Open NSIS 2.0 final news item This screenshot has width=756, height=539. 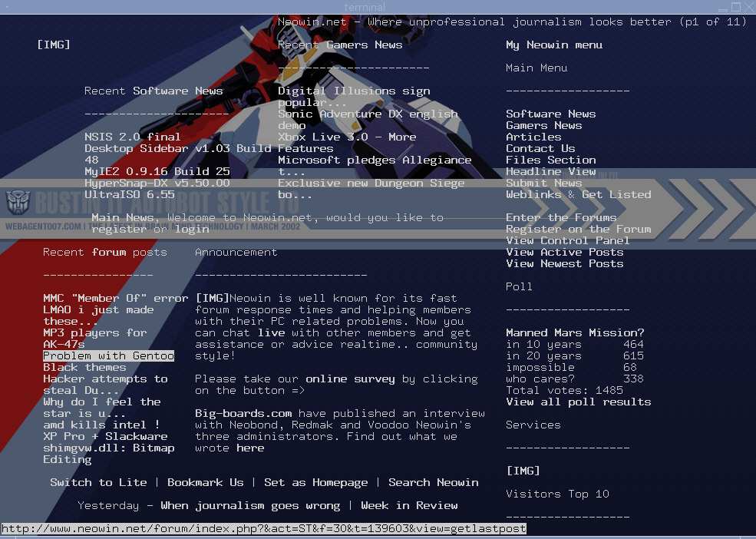pos(133,137)
